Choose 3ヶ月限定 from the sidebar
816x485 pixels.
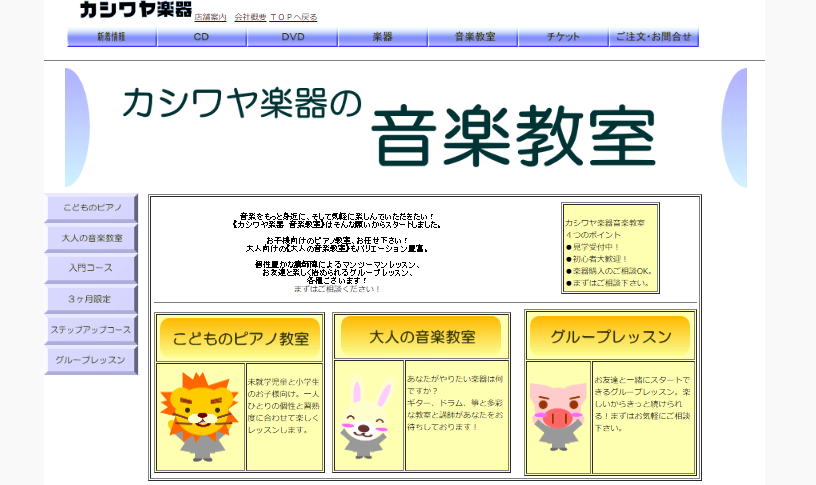point(91,299)
